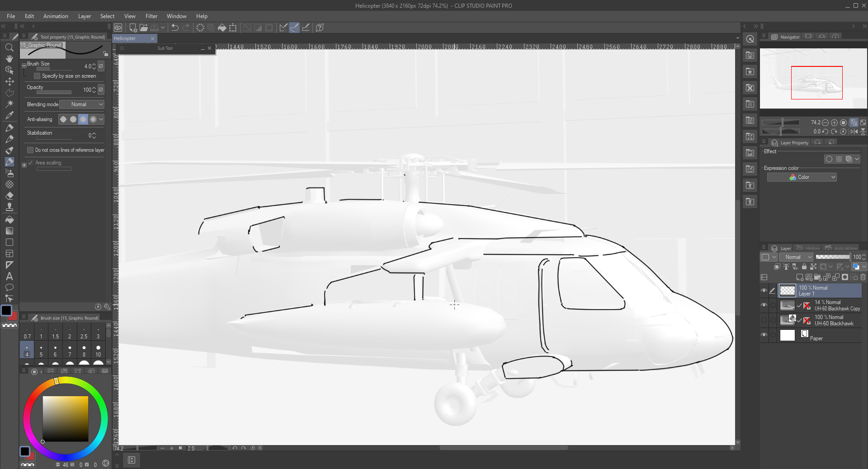
Task: Open the Animation menu
Action: pos(56,16)
